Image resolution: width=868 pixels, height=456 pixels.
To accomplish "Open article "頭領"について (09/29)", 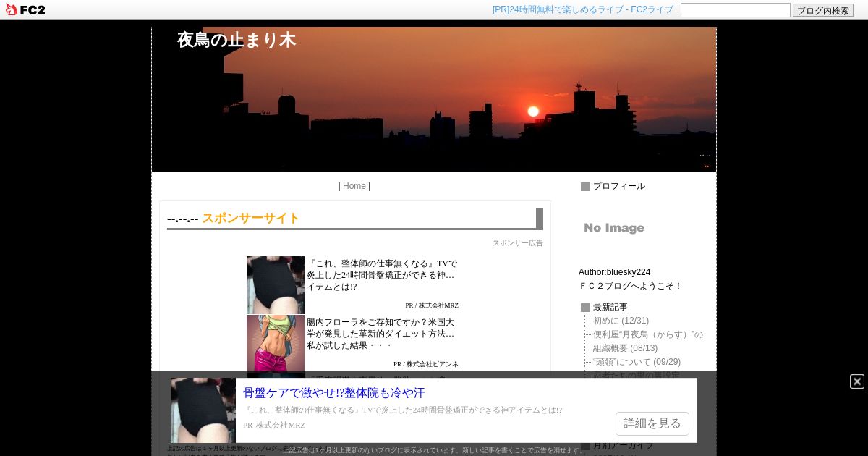I will coord(637,362).
